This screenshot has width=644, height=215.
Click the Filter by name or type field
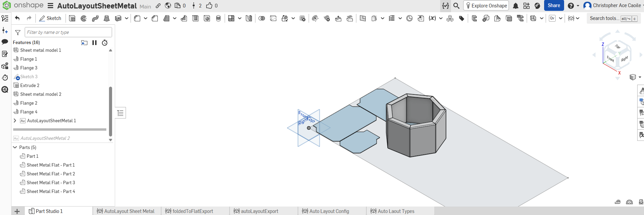[68, 32]
